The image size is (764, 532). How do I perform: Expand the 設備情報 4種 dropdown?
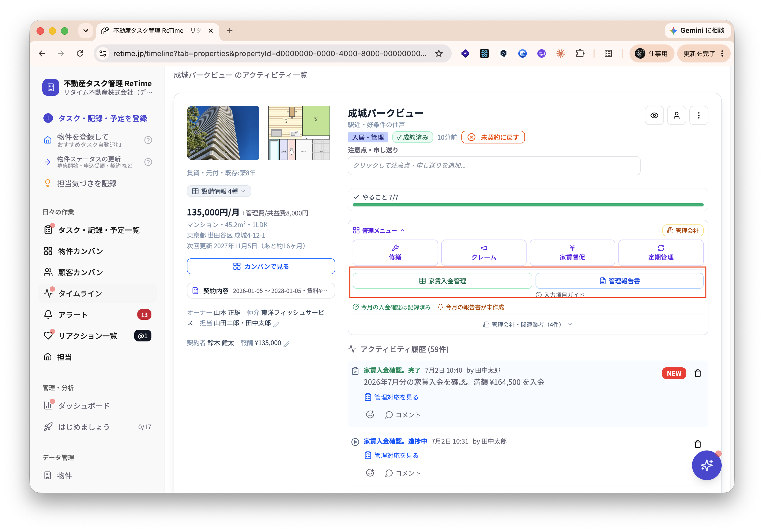pos(219,191)
